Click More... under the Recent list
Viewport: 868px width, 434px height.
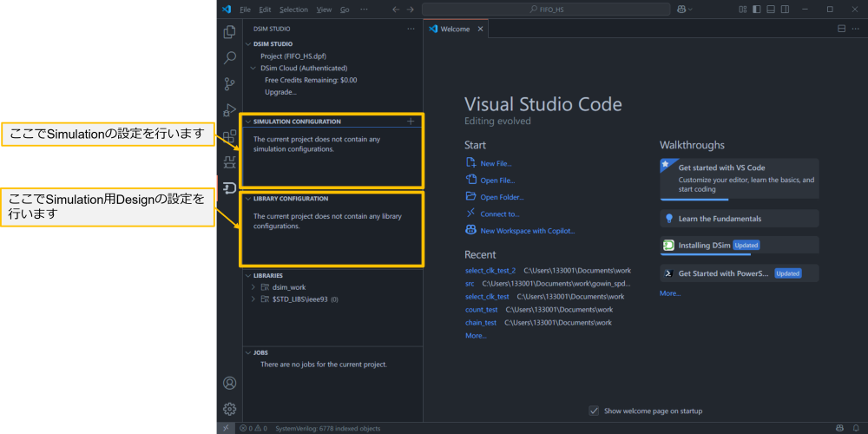click(x=476, y=335)
